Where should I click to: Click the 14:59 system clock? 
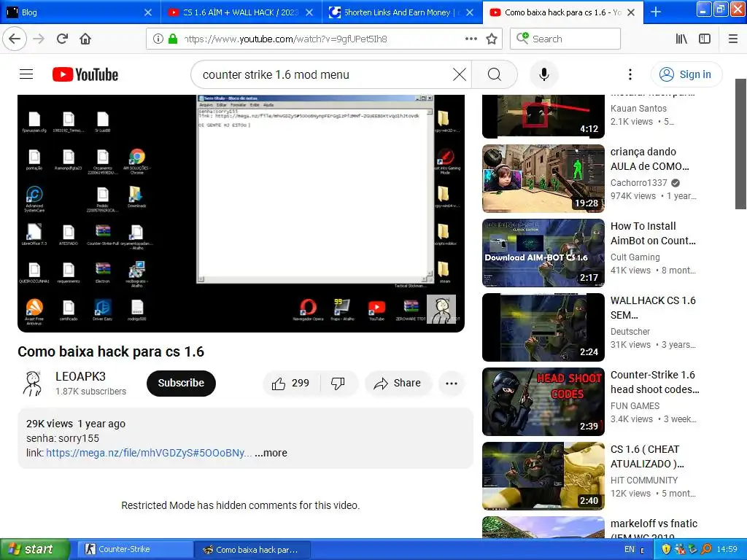coord(727,549)
